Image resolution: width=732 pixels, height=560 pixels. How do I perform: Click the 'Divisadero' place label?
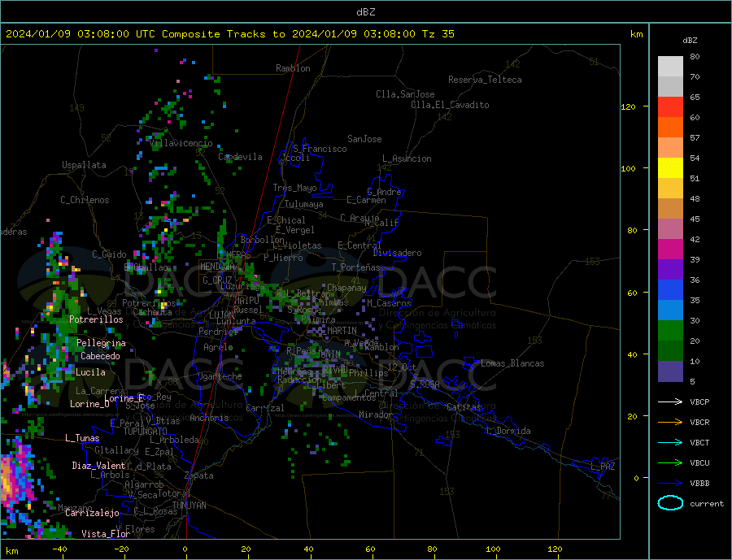(397, 253)
